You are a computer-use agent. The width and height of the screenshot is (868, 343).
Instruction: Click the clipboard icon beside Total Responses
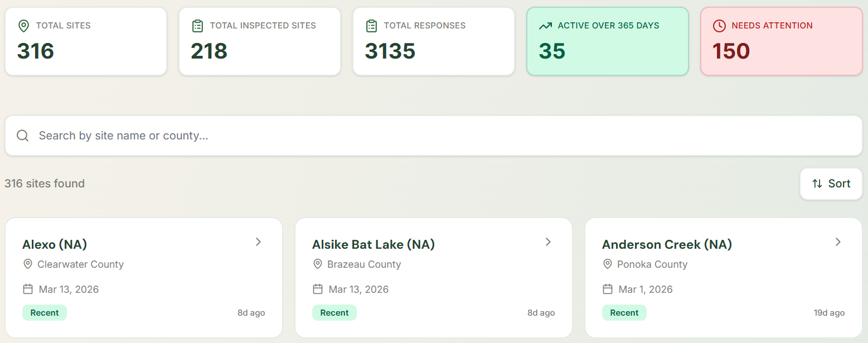click(371, 26)
